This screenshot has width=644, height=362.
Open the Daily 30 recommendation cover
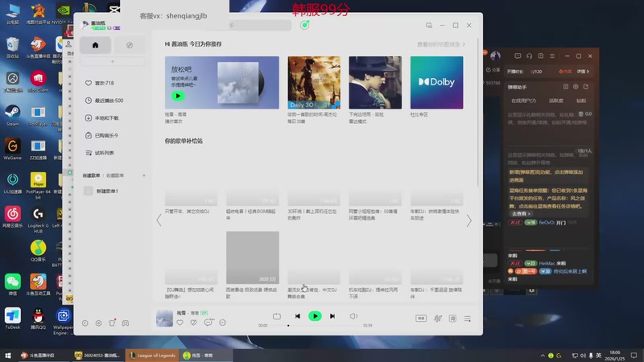pos(314,83)
